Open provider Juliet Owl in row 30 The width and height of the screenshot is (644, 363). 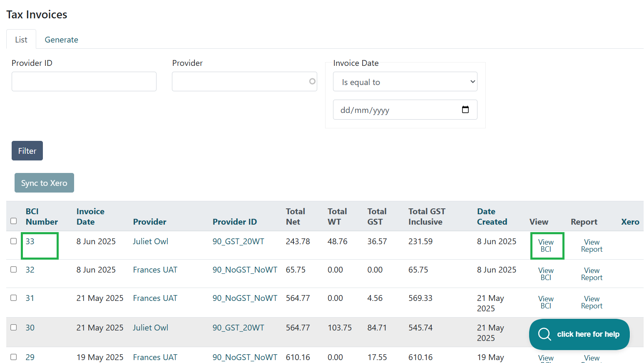point(150,328)
